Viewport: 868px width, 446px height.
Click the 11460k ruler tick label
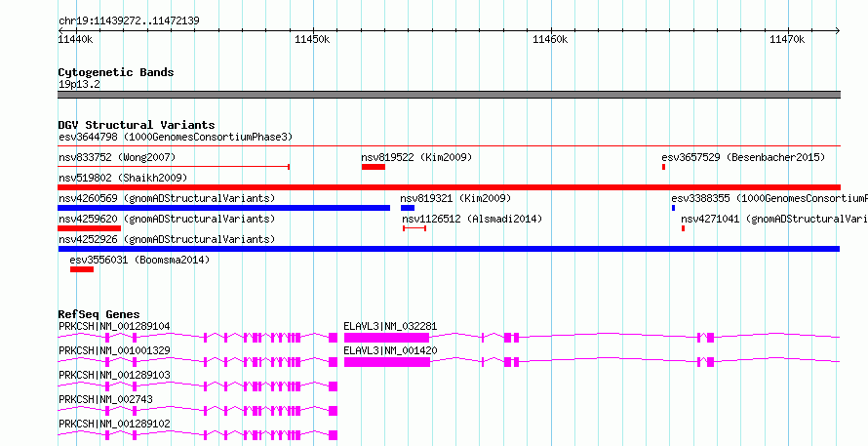click(x=550, y=39)
